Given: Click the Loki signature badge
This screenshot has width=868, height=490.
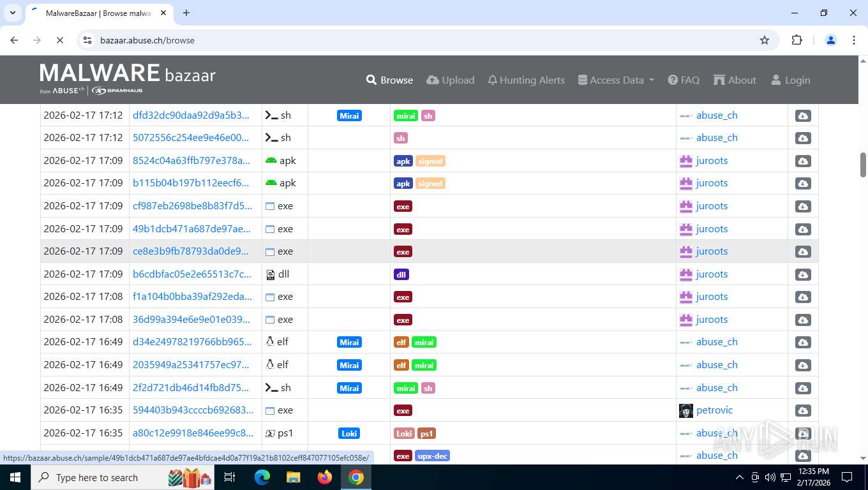Looking at the screenshot, I should 349,433.
